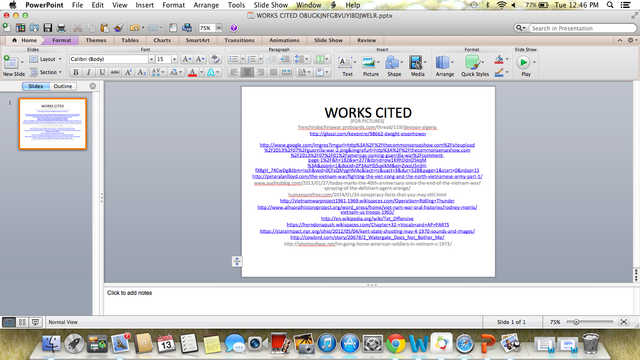Open the font color dropdown arrow

201,72
